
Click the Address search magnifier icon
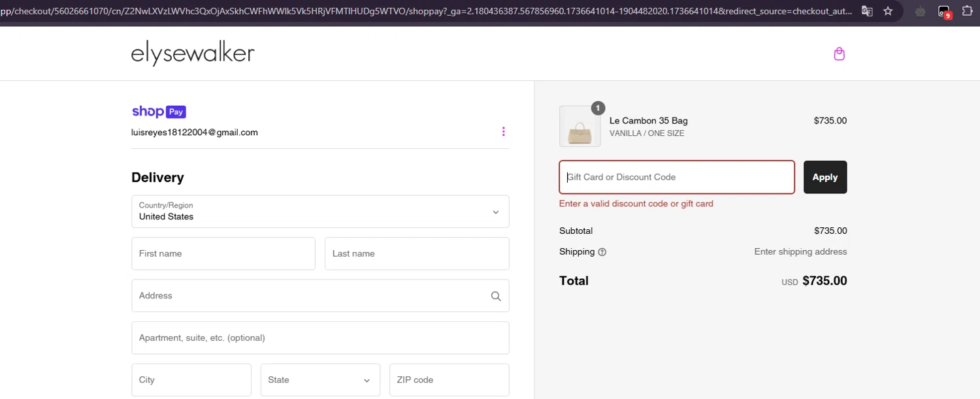click(x=496, y=296)
